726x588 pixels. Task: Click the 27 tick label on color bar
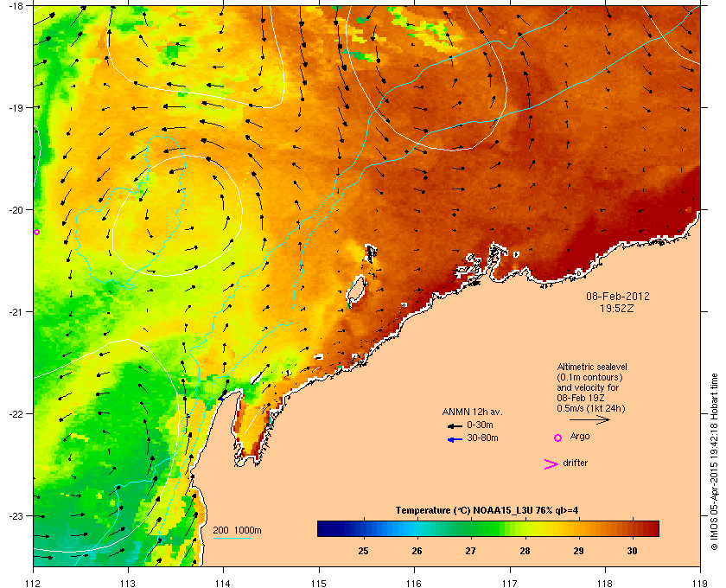click(471, 551)
